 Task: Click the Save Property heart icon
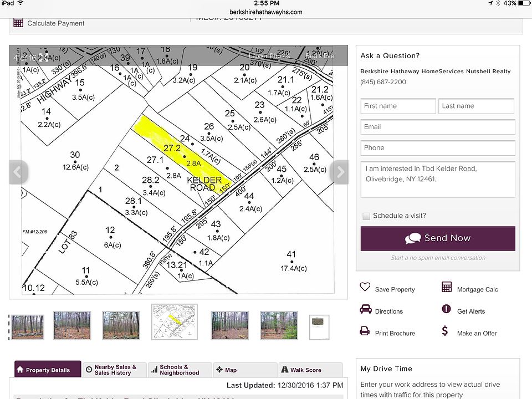click(x=365, y=287)
